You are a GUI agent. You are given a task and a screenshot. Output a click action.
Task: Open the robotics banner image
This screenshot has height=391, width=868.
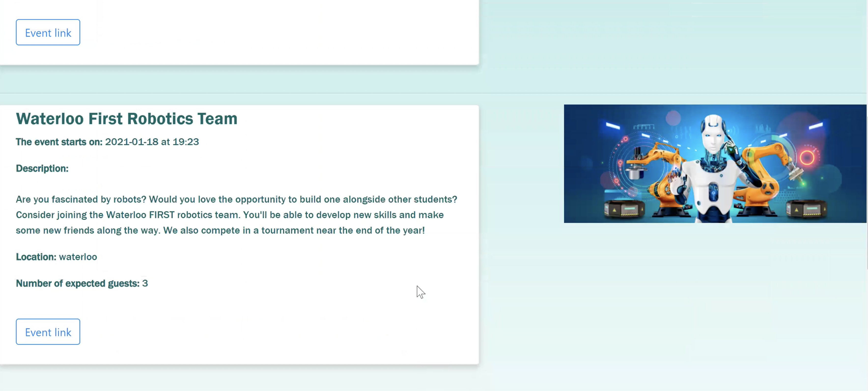[x=715, y=164]
